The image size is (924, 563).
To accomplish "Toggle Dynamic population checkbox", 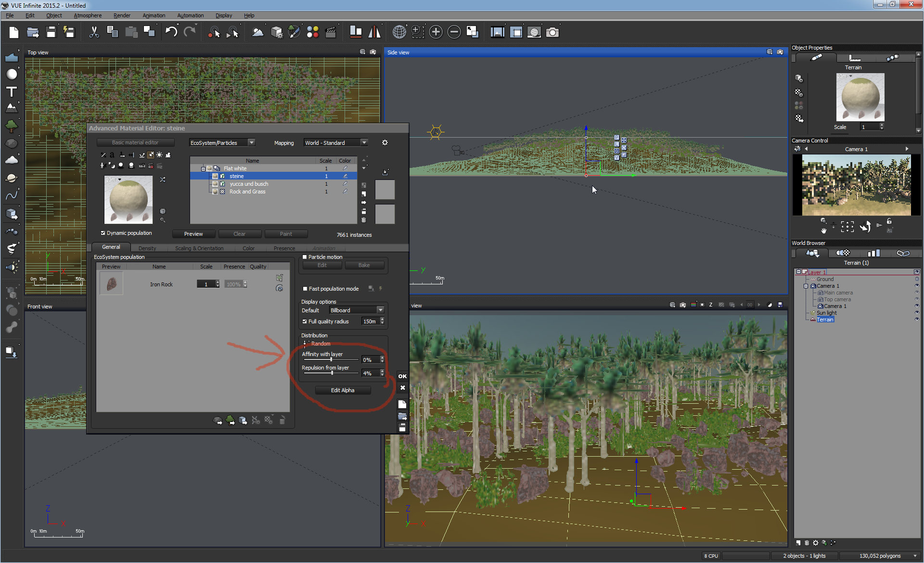I will coord(103,233).
